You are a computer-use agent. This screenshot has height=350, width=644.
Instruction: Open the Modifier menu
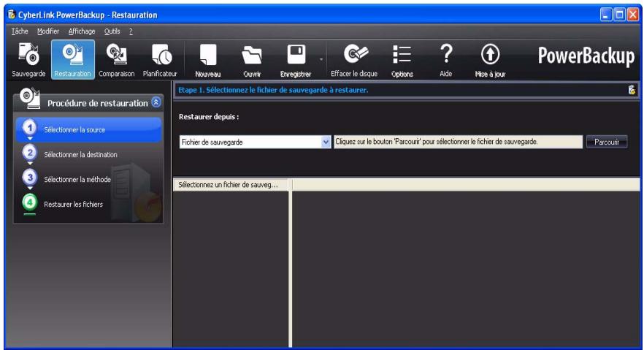click(48, 31)
